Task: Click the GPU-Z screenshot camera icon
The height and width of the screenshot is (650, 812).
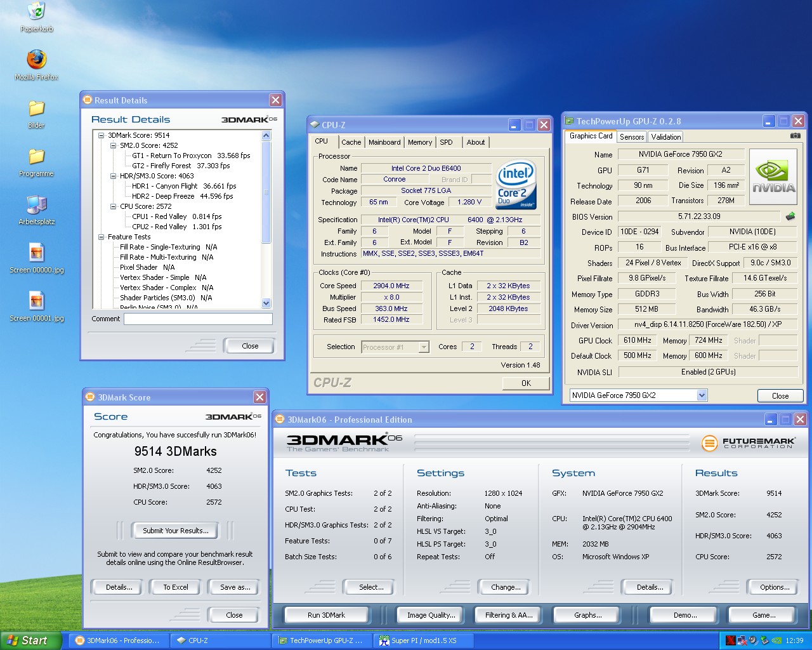Action: [795, 136]
